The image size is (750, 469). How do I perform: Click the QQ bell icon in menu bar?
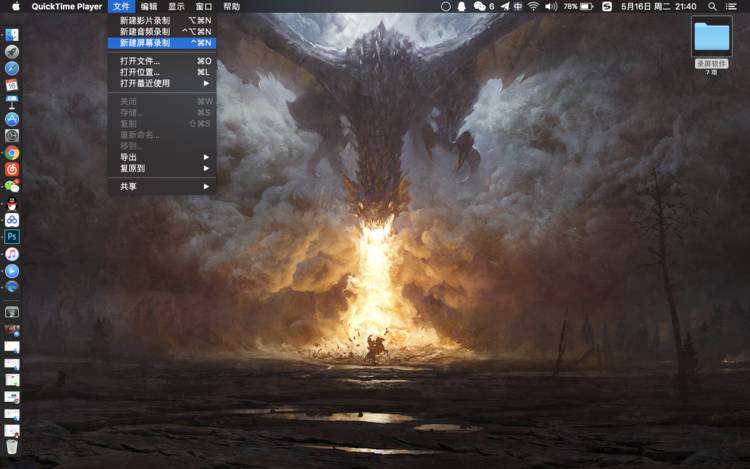(x=462, y=7)
